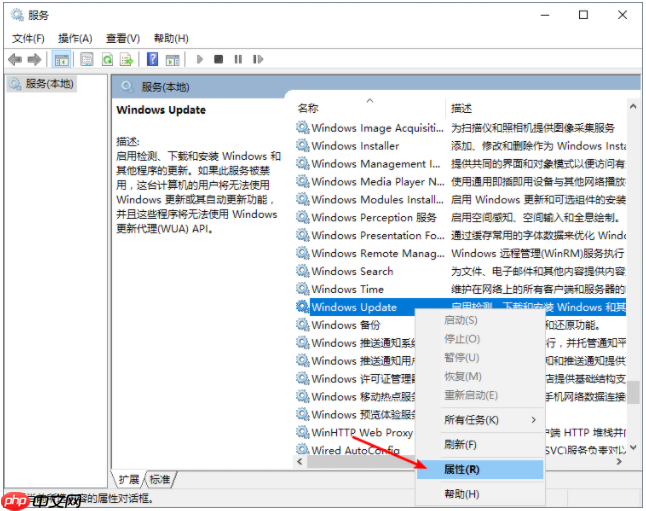Click gear icon beside WinHTTP Web Proxy

tap(303, 432)
